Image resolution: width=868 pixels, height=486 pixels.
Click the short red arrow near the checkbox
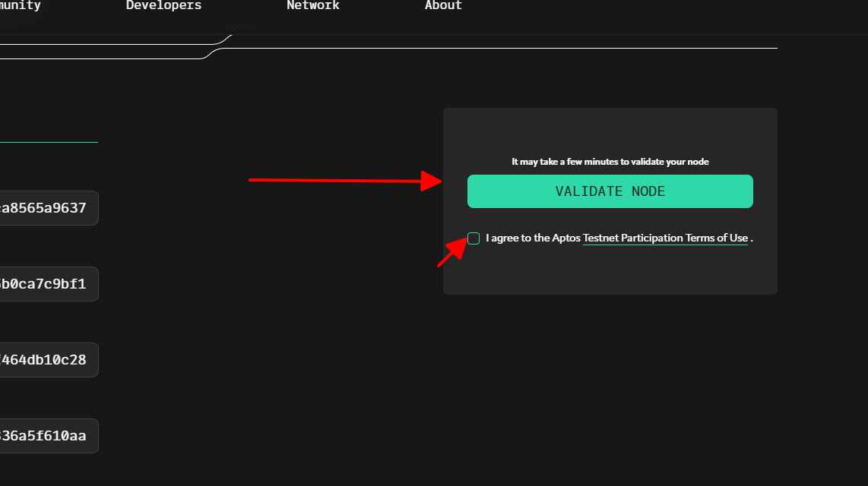(x=453, y=253)
